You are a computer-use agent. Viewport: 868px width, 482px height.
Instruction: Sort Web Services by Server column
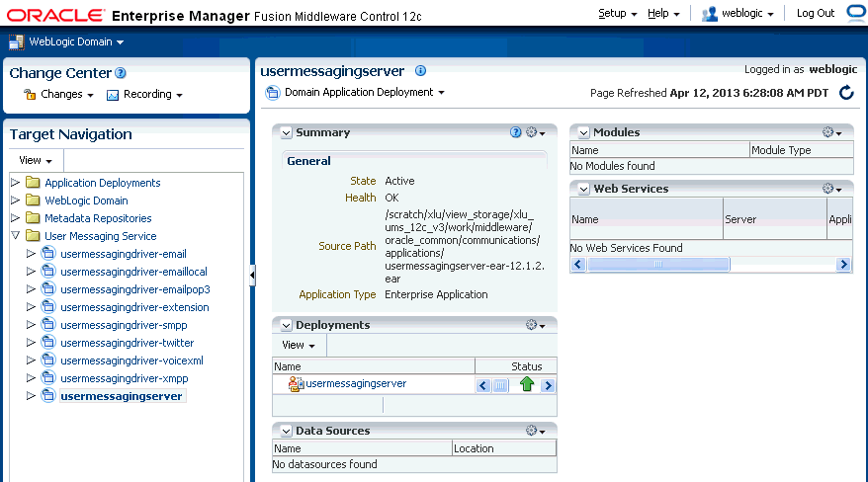774,219
